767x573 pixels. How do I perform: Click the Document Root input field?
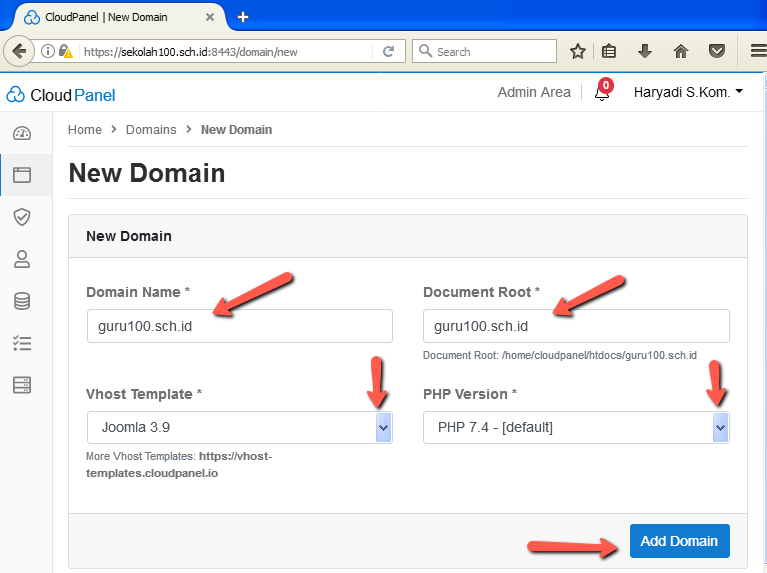(x=576, y=326)
